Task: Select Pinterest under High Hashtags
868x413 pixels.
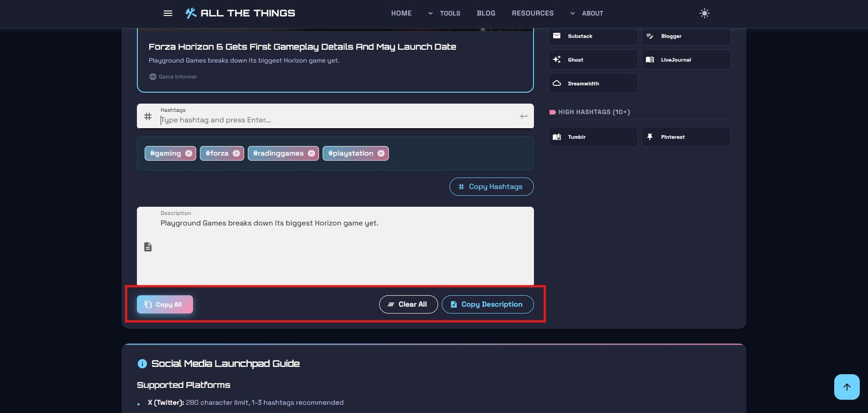Action: pyautogui.click(x=685, y=136)
